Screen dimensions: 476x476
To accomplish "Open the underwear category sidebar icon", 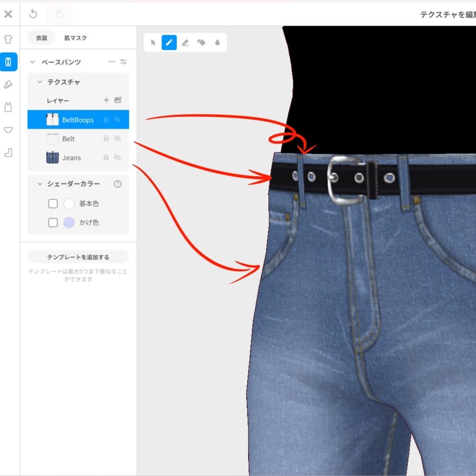I will [8, 130].
